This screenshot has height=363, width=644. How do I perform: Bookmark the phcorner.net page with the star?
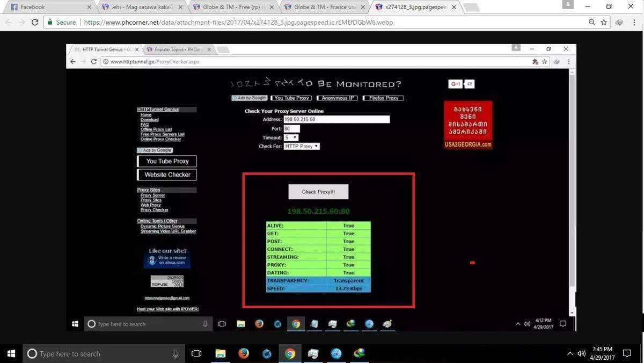604,22
